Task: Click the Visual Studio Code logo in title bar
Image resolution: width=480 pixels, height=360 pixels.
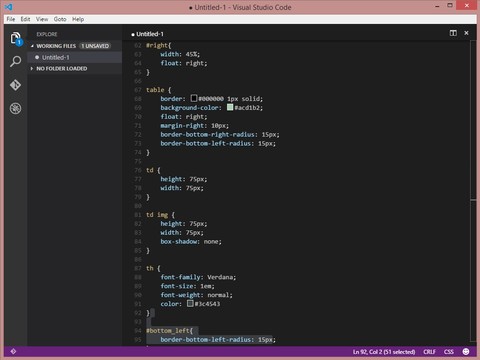Action: 9,7
